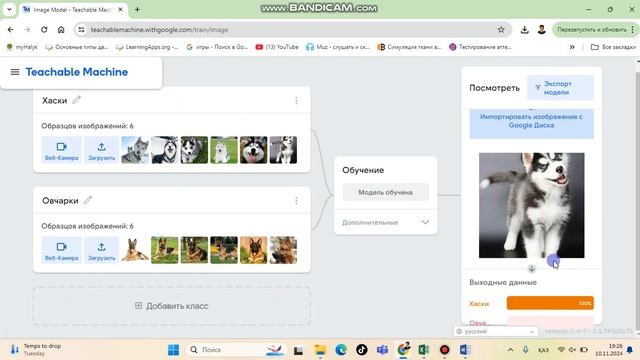This screenshot has height=360, width=640.
Task: Open the browser downloads icon
Action: 524,30
